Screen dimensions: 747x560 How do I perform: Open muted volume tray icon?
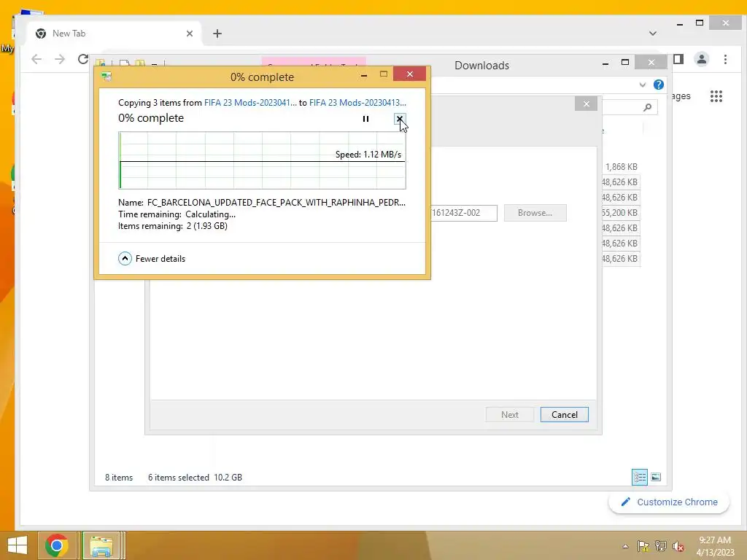tap(678, 546)
